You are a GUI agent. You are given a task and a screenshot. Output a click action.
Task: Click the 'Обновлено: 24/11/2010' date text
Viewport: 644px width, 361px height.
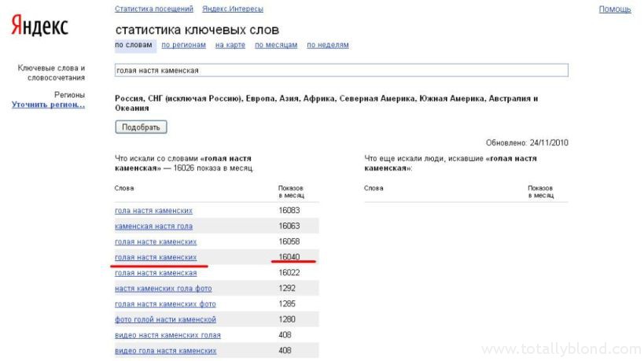527,143
